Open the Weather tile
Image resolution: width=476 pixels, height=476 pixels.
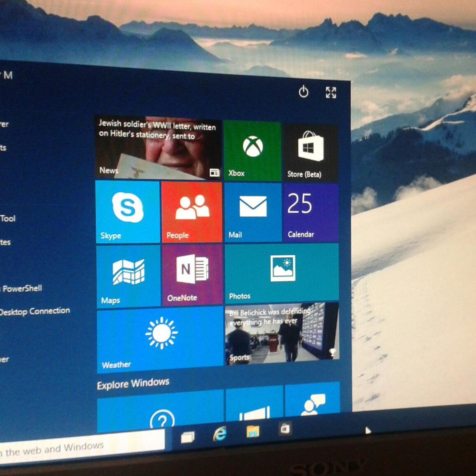160,340
